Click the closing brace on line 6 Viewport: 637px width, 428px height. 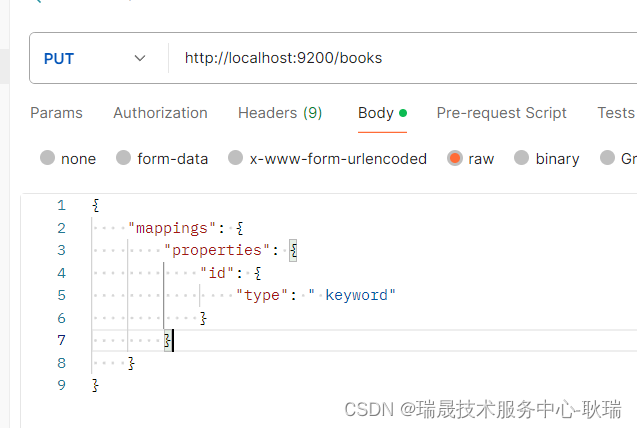click(x=203, y=318)
